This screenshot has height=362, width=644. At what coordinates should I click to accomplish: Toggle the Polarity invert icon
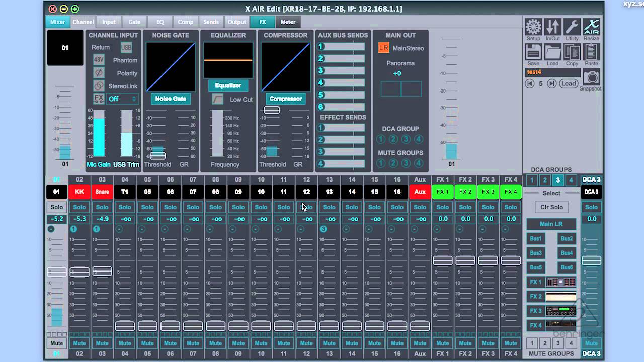pyautogui.click(x=99, y=73)
